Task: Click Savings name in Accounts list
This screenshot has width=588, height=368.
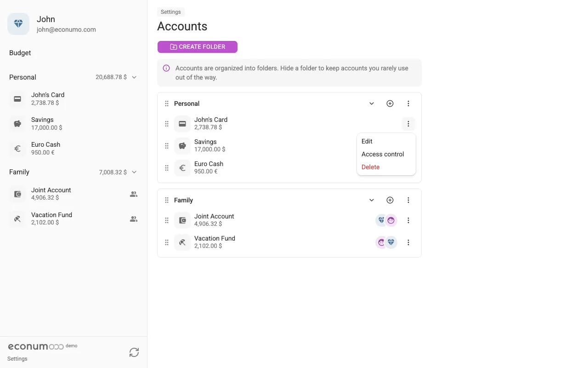Action: pyautogui.click(x=205, y=142)
